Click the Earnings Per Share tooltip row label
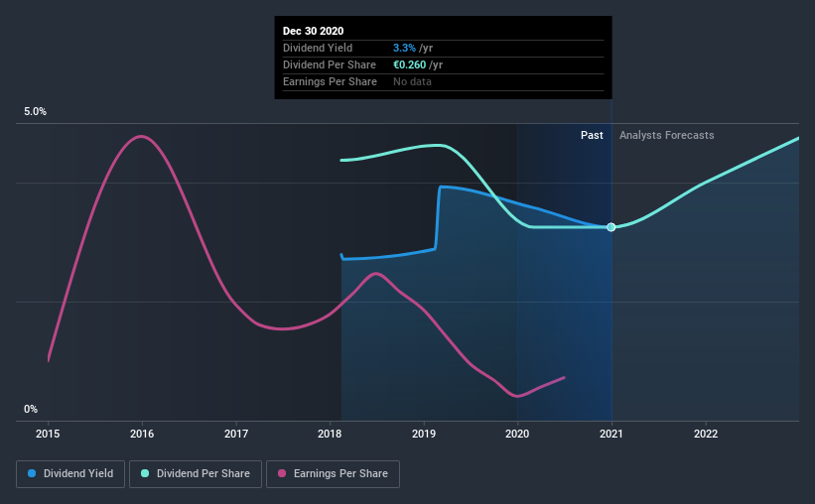815x504 pixels. (x=330, y=81)
